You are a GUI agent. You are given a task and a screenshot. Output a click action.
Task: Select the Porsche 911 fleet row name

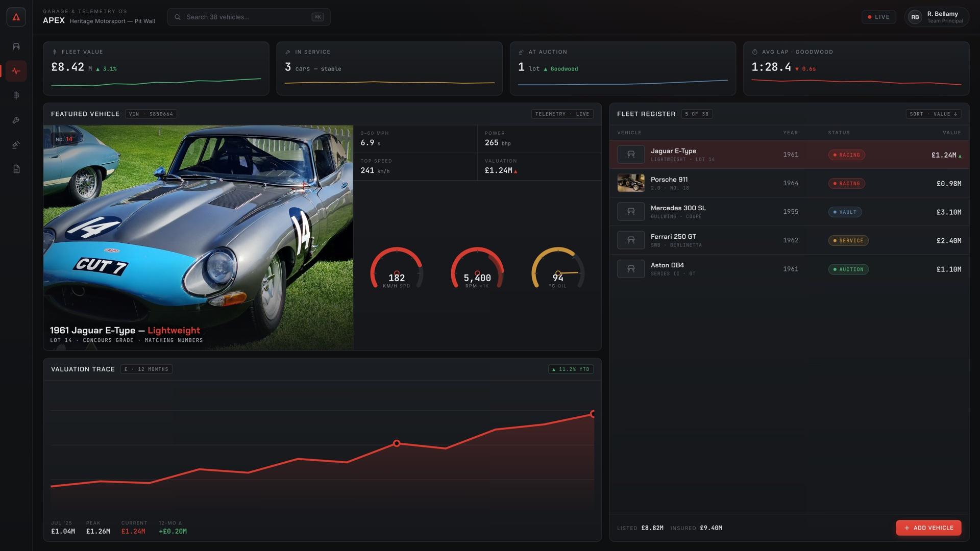pyautogui.click(x=669, y=179)
